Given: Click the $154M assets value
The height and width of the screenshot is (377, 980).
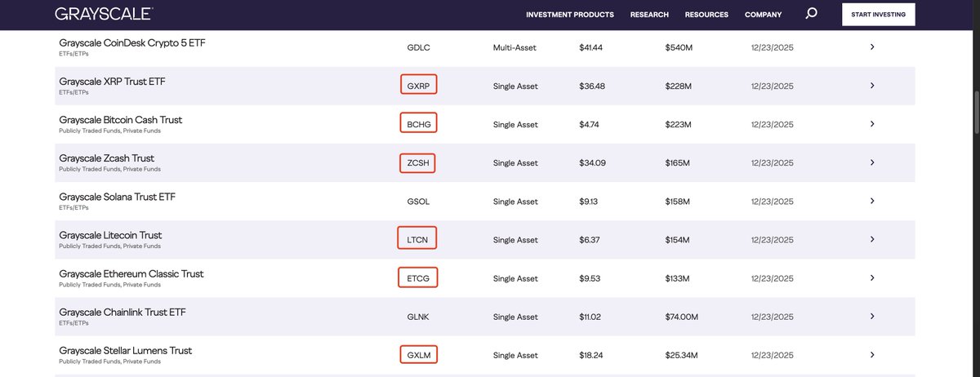Looking at the screenshot, I should click(678, 239).
